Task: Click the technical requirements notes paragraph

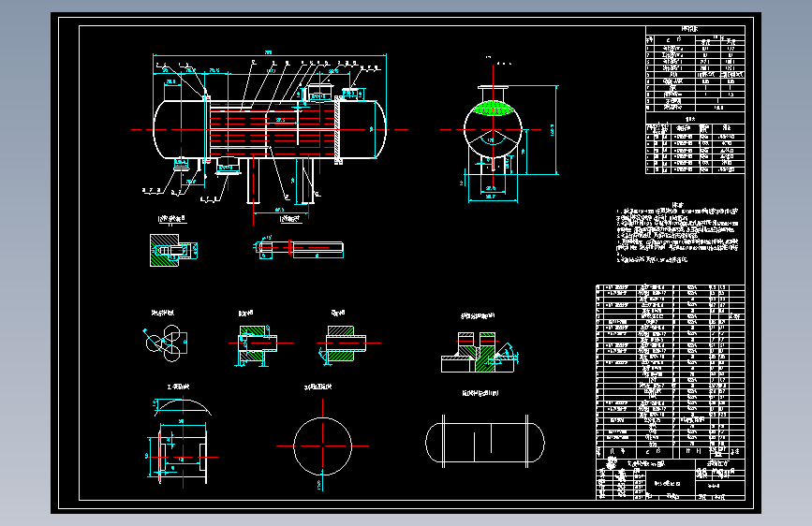Action: coord(677,233)
